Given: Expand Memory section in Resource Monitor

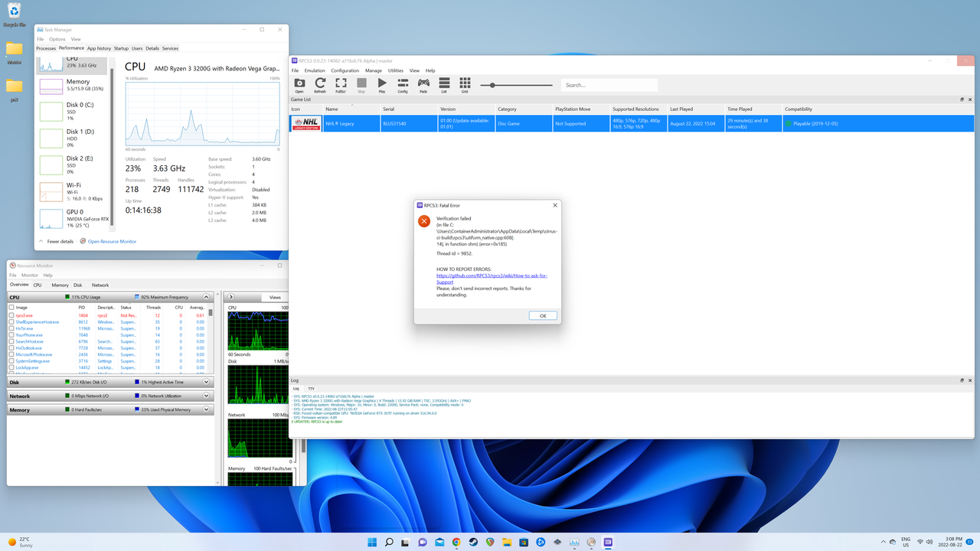Looking at the screenshot, I should 206,409.
